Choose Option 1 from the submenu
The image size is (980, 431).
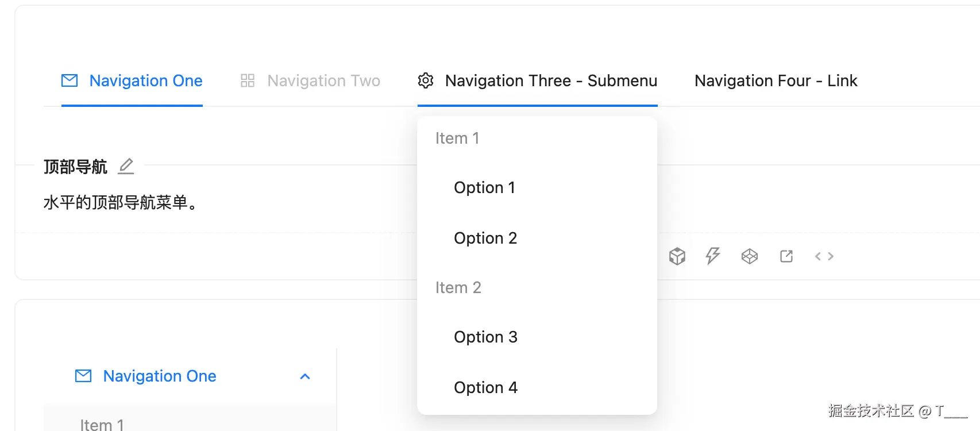click(x=484, y=188)
